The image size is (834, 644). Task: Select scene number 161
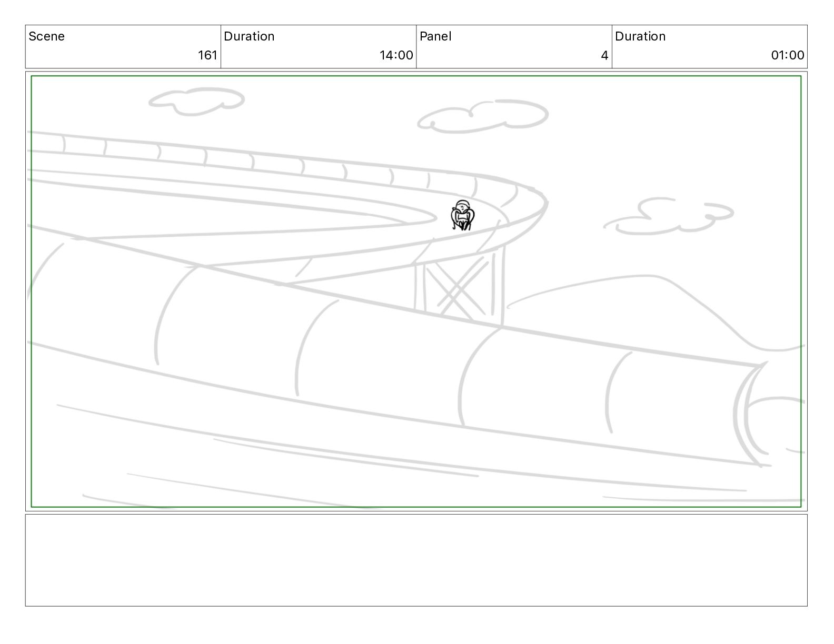tap(207, 55)
